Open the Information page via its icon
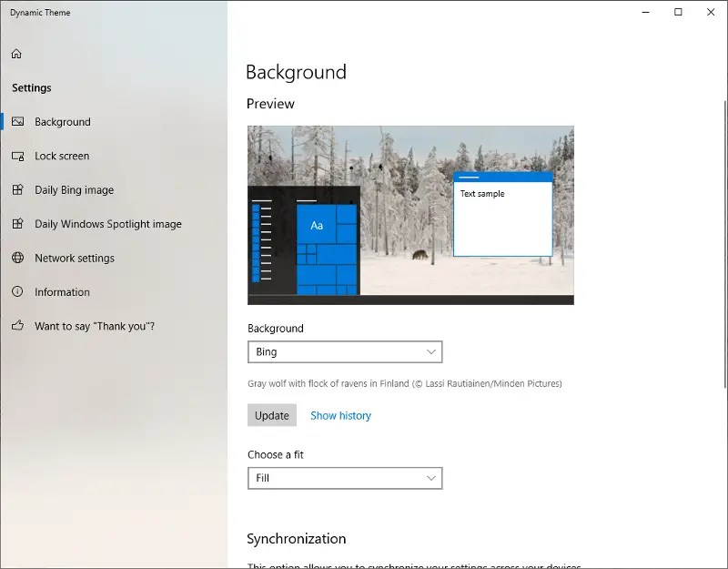The image size is (728, 569). tap(16, 292)
